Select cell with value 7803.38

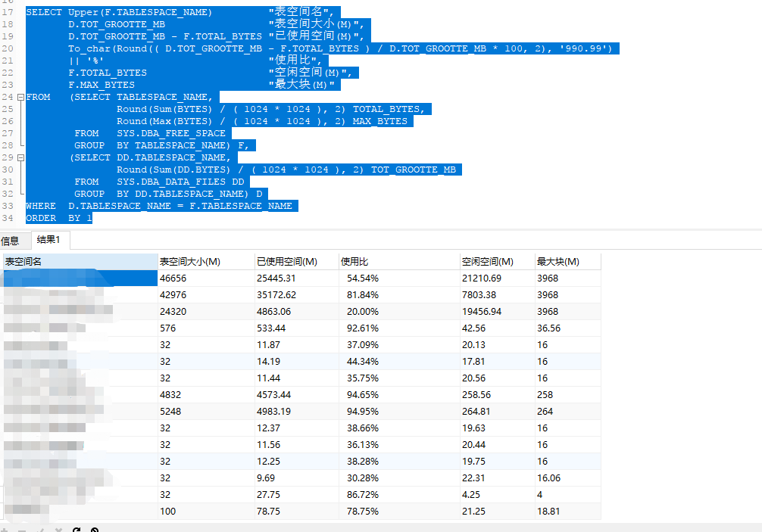[497, 294]
